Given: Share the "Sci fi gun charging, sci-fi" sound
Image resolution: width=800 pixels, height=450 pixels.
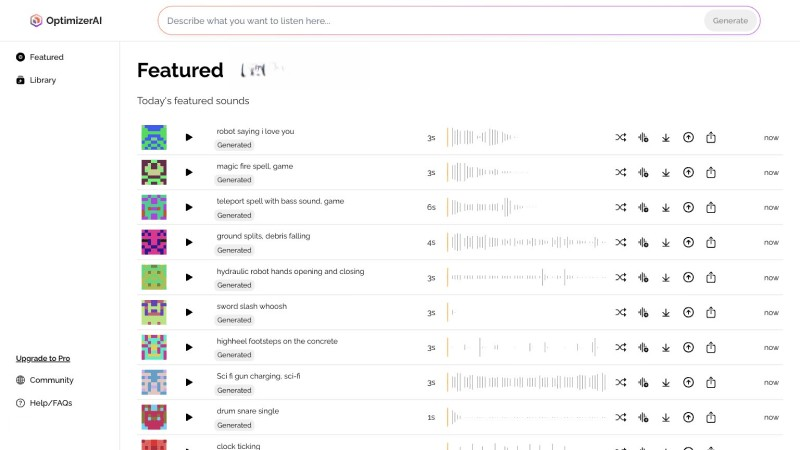Looking at the screenshot, I should point(711,382).
